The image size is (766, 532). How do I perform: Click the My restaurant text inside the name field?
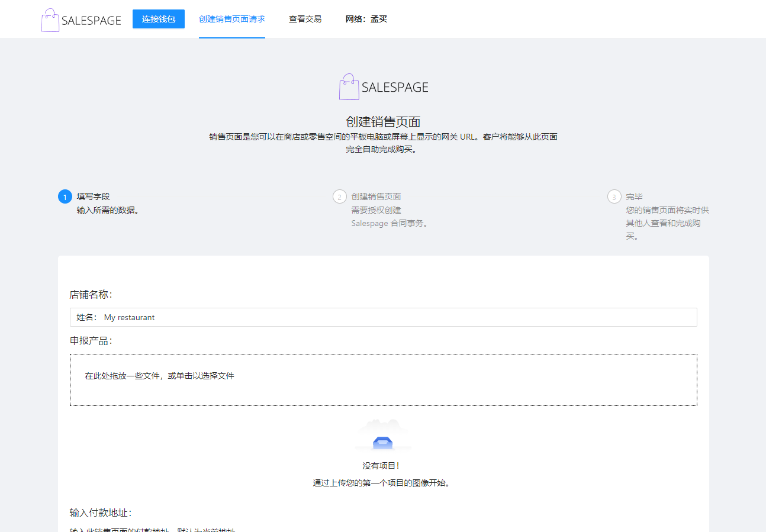click(128, 317)
